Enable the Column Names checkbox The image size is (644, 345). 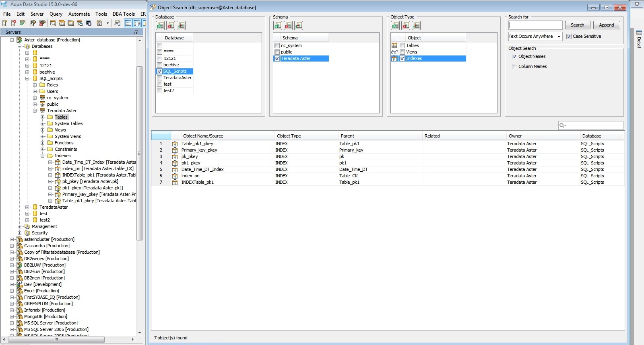click(x=514, y=66)
